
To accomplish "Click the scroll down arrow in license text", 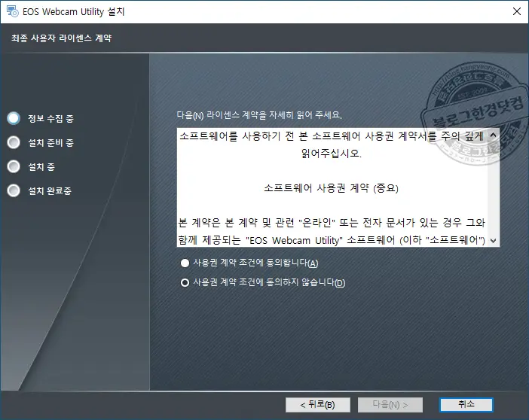I will (493, 240).
